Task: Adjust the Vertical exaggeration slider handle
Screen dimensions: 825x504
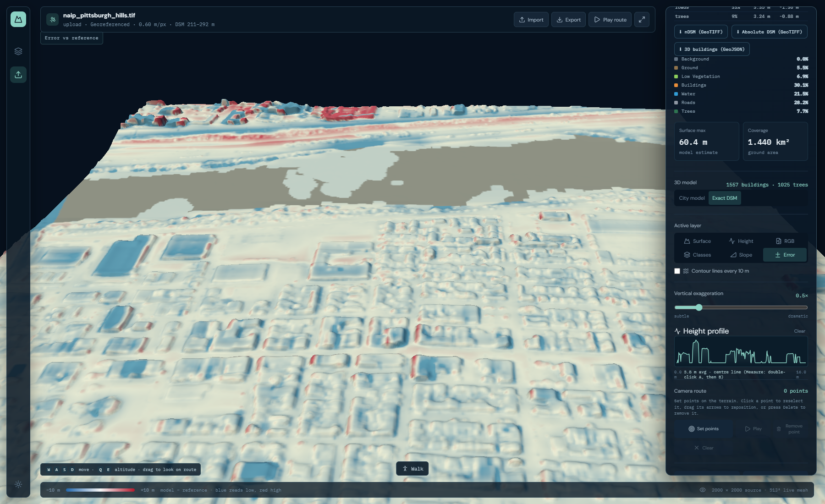Action: point(699,307)
